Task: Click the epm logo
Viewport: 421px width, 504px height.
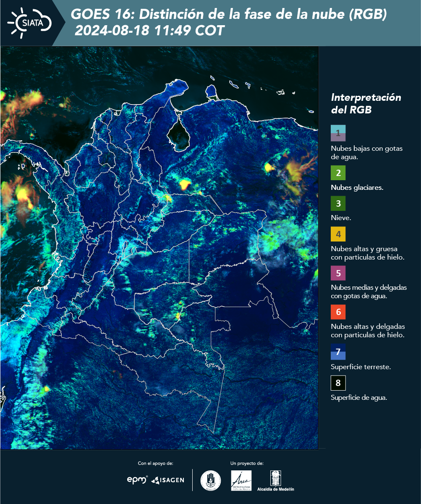Action: (x=137, y=479)
